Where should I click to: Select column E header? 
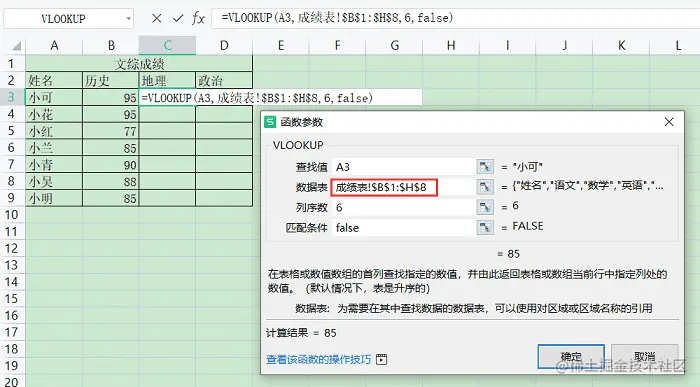tap(281, 45)
